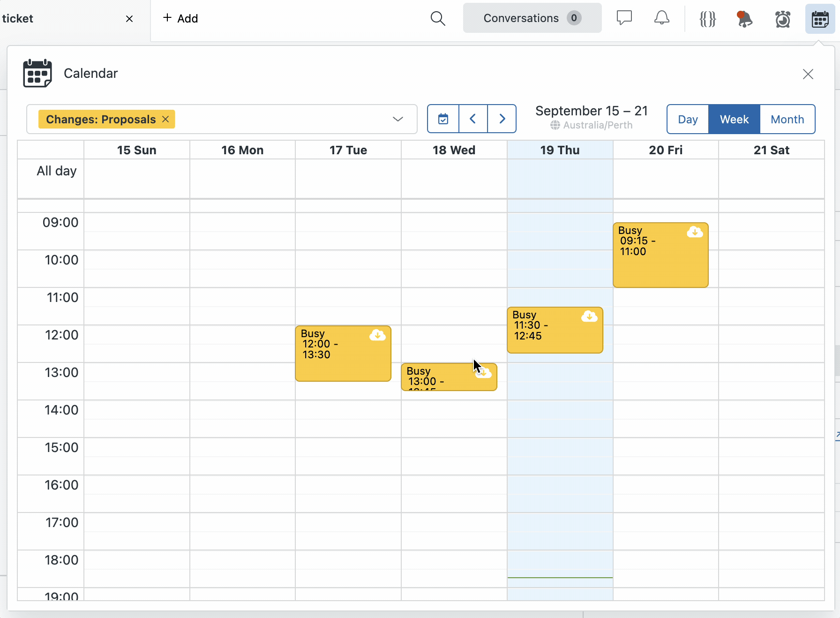Select the Week view button
840x618 pixels.
pyautogui.click(x=734, y=120)
